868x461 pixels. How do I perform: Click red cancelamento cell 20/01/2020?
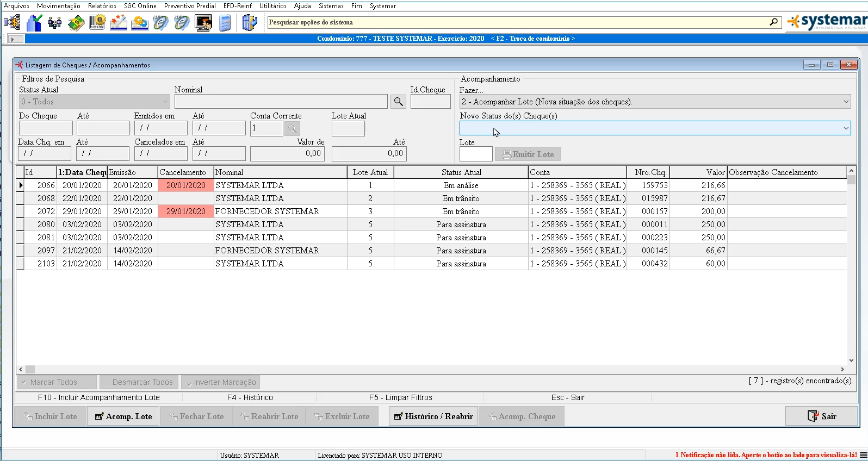point(186,185)
